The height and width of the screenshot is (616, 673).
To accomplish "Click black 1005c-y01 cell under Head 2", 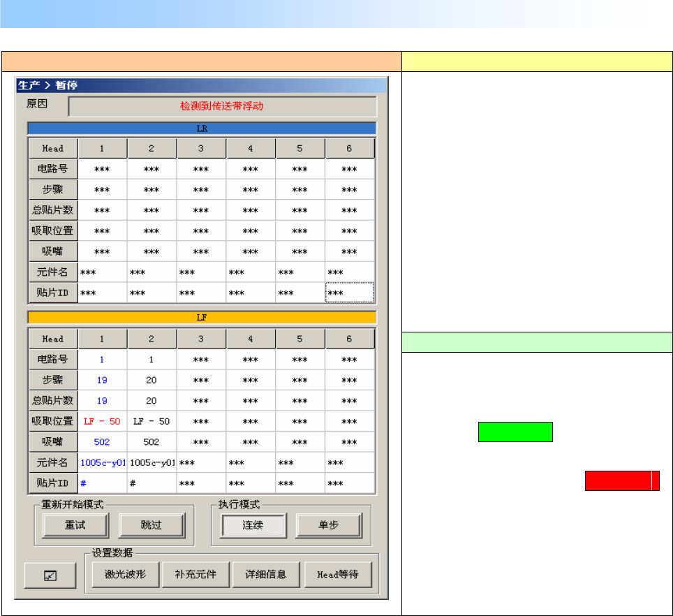I will [152, 462].
